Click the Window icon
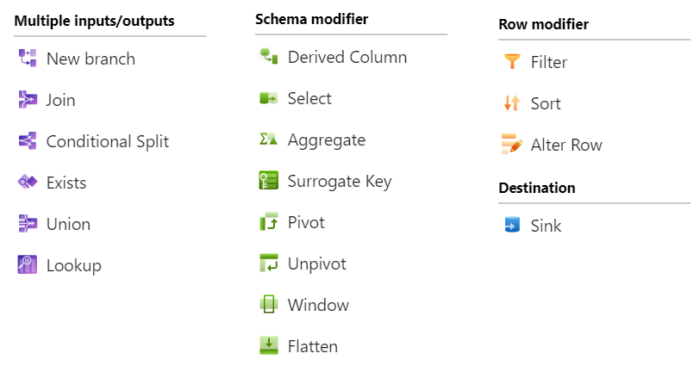 [269, 304]
